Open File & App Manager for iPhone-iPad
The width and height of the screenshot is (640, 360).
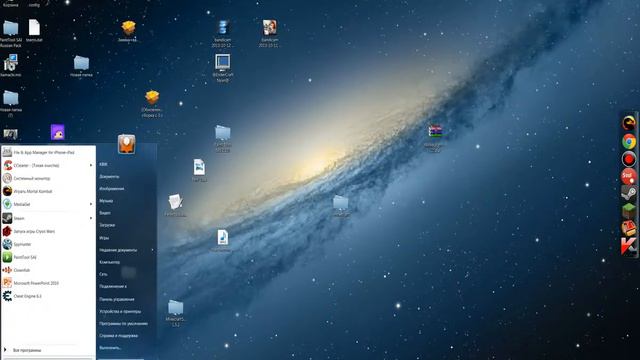(48, 152)
